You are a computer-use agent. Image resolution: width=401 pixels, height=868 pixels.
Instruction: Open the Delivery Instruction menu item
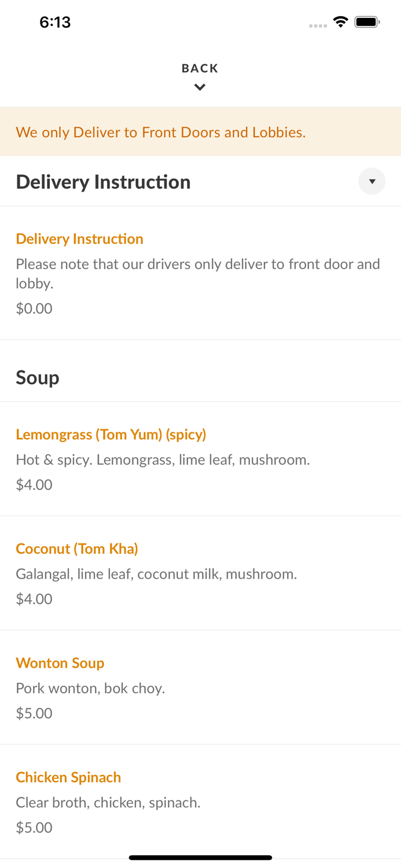pyautogui.click(x=79, y=239)
